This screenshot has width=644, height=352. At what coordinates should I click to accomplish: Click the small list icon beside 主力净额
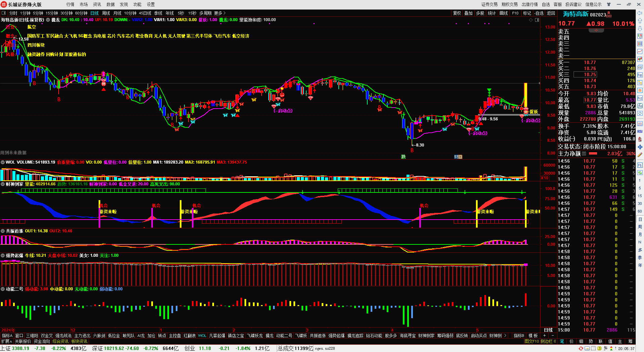click(x=584, y=154)
